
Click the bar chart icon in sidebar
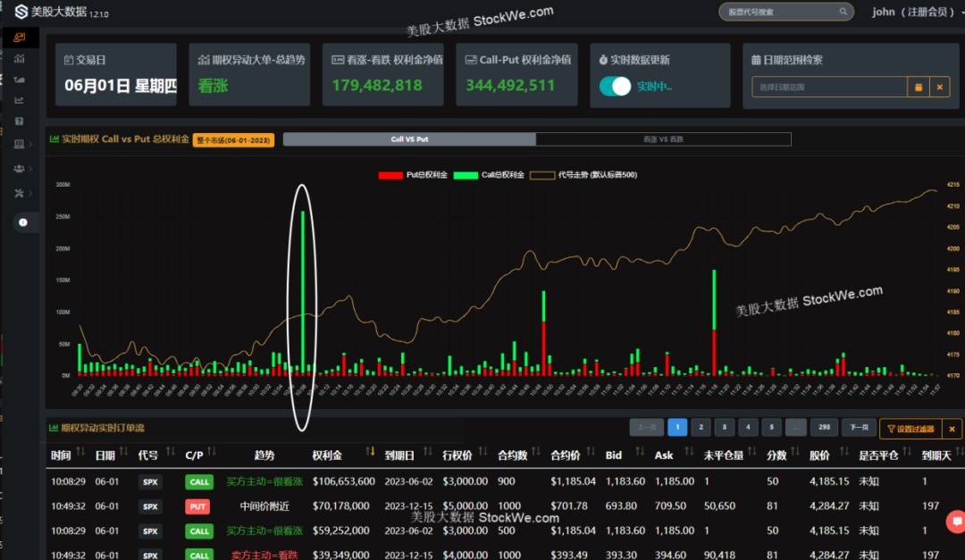(x=19, y=58)
